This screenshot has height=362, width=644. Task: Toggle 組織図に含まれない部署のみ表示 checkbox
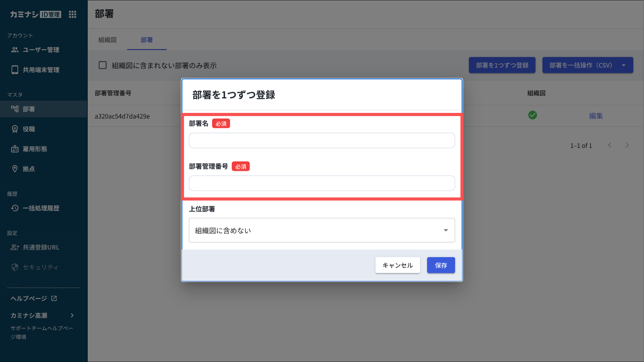(x=103, y=65)
